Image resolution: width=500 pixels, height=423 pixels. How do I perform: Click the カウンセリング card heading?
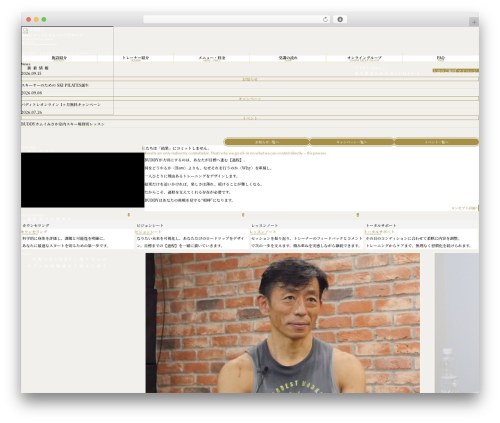[36, 226]
